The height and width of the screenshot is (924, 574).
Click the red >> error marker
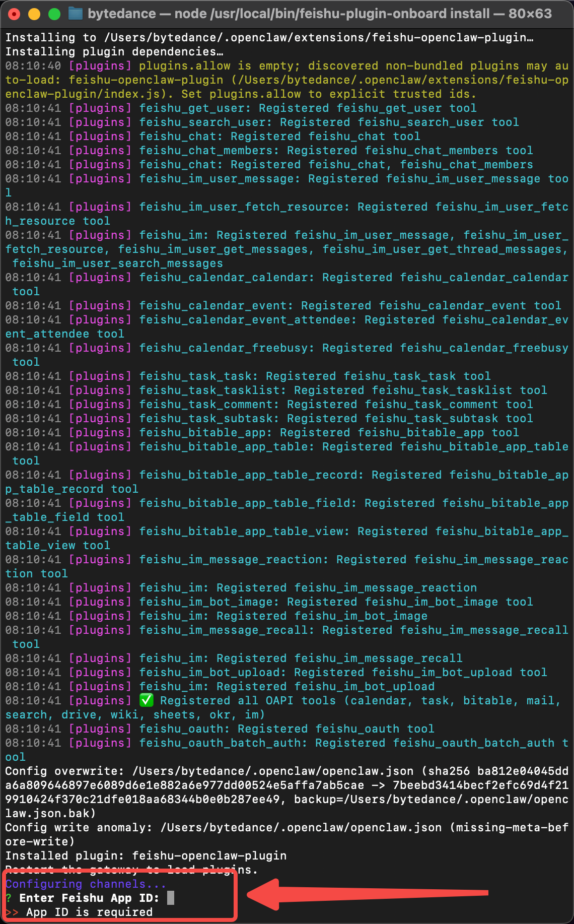[x=12, y=912]
